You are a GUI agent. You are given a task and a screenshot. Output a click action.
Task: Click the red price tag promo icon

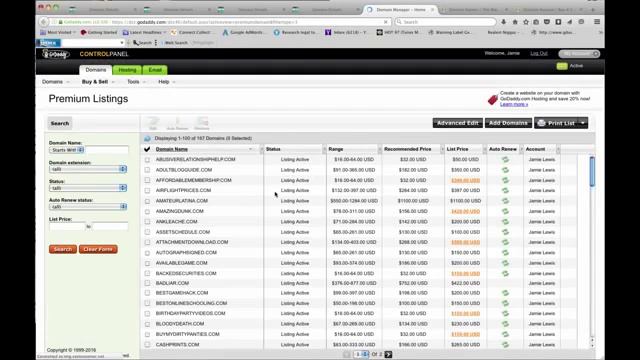493,99
